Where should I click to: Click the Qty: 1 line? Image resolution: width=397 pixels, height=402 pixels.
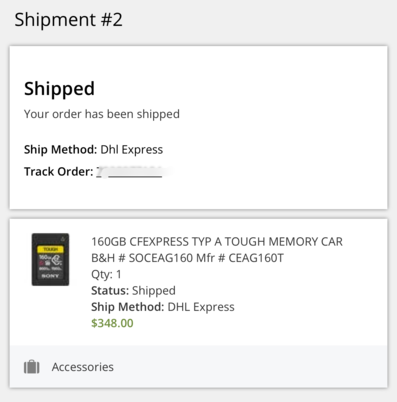106,274
